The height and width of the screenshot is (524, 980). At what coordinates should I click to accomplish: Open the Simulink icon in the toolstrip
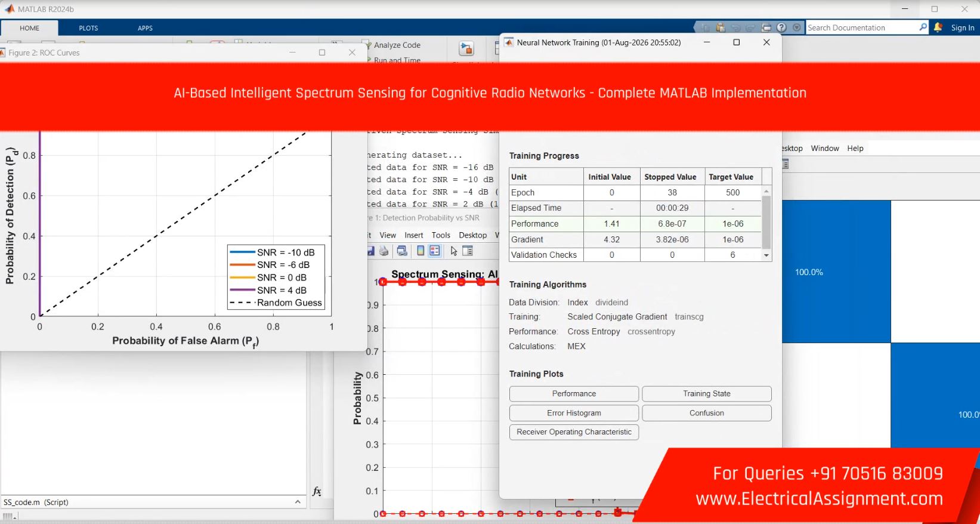pyautogui.click(x=466, y=48)
